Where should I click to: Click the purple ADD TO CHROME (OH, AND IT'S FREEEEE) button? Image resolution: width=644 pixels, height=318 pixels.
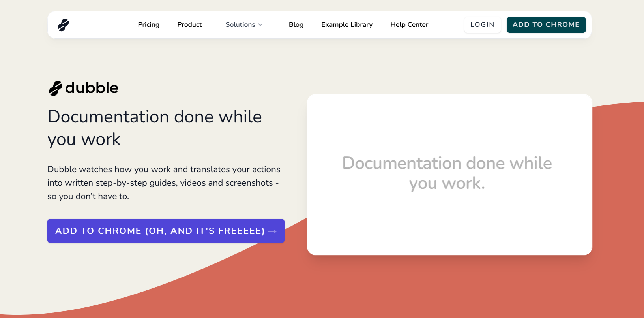click(166, 231)
